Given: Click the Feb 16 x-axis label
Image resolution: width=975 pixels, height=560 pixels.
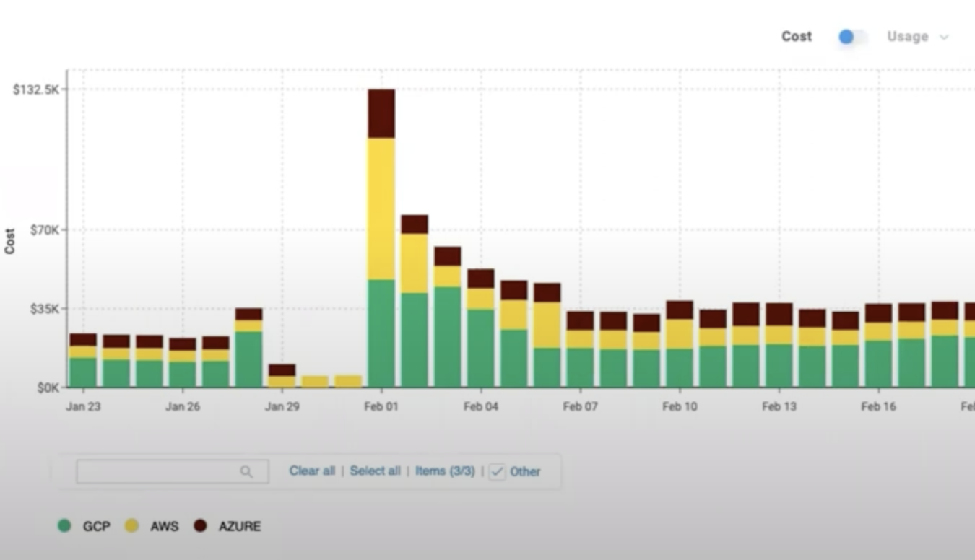Looking at the screenshot, I should point(879,406).
